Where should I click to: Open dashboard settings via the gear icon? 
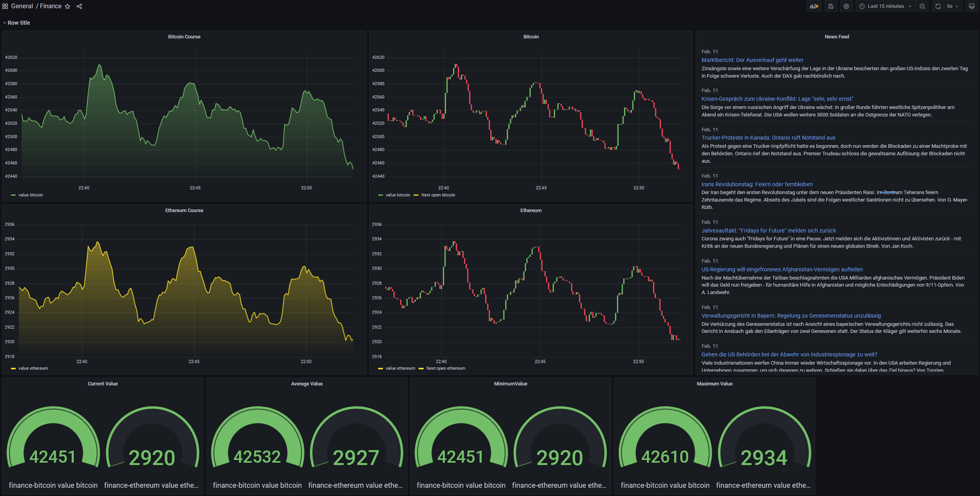(846, 6)
